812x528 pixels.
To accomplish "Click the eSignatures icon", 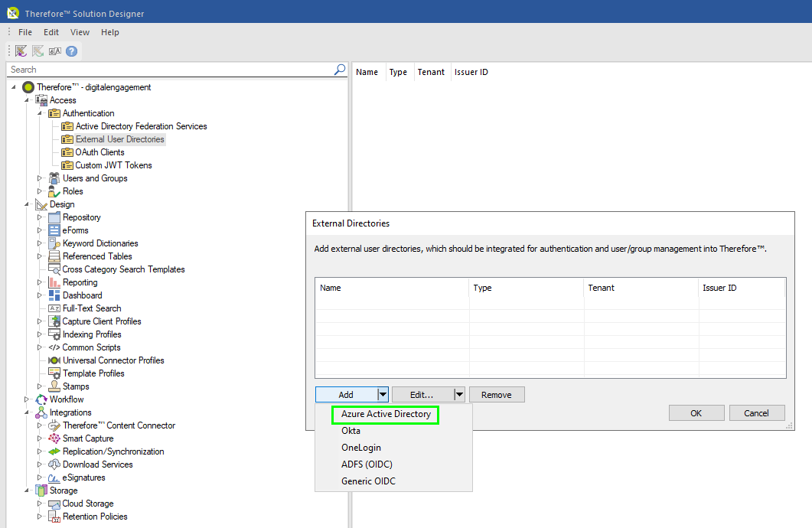I will click(x=54, y=477).
